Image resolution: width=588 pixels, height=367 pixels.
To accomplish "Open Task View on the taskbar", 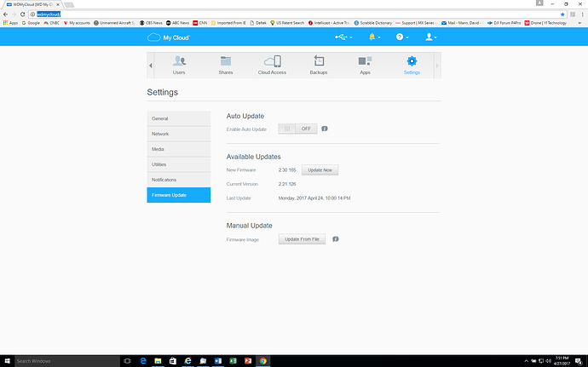I will [128, 361].
